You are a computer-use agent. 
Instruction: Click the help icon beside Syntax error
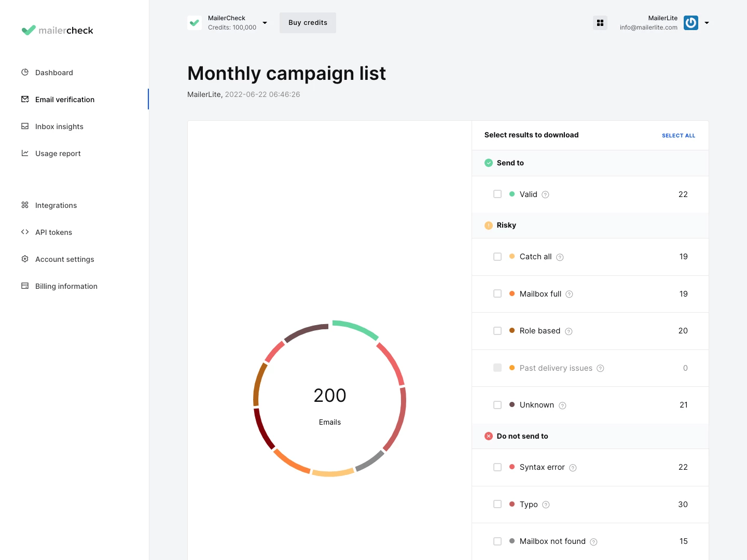pyautogui.click(x=573, y=468)
